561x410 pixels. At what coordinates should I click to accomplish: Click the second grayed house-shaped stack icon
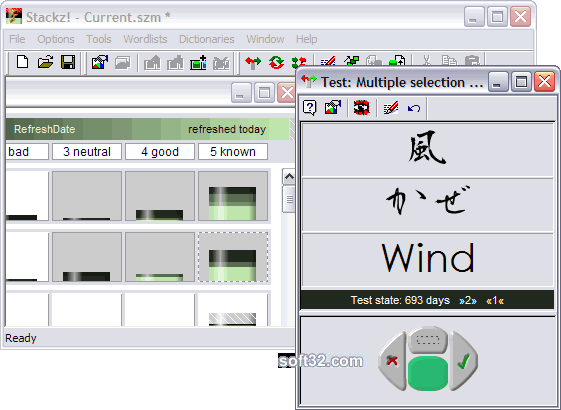point(175,63)
